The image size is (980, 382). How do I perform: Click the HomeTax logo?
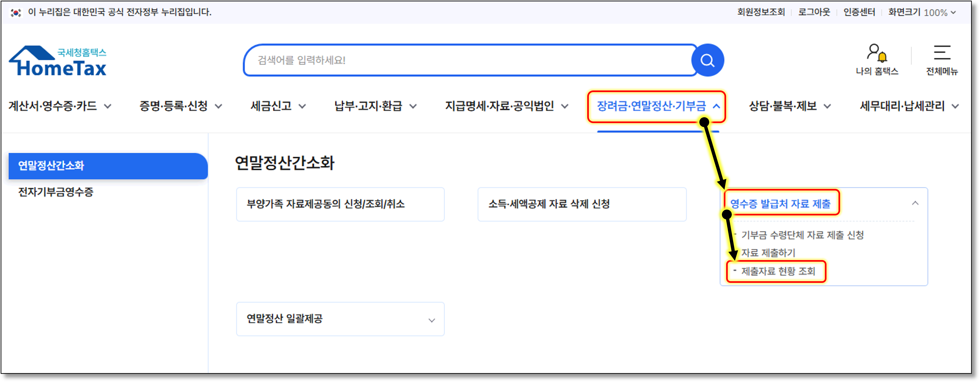(x=58, y=62)
